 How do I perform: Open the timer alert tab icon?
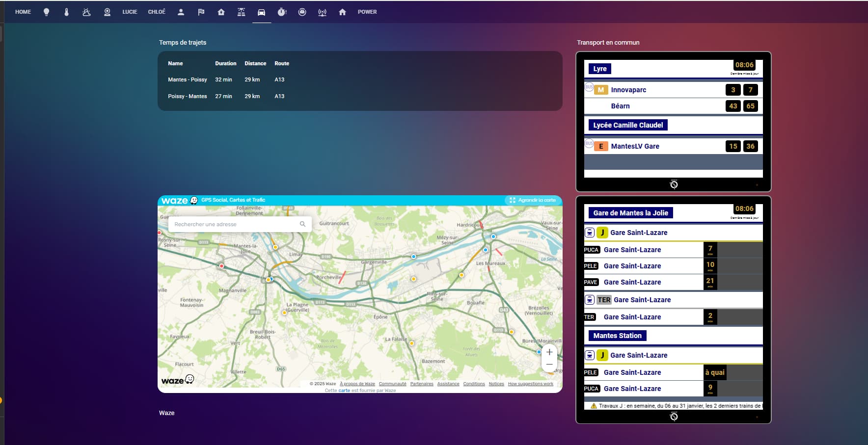pos(282,12)
